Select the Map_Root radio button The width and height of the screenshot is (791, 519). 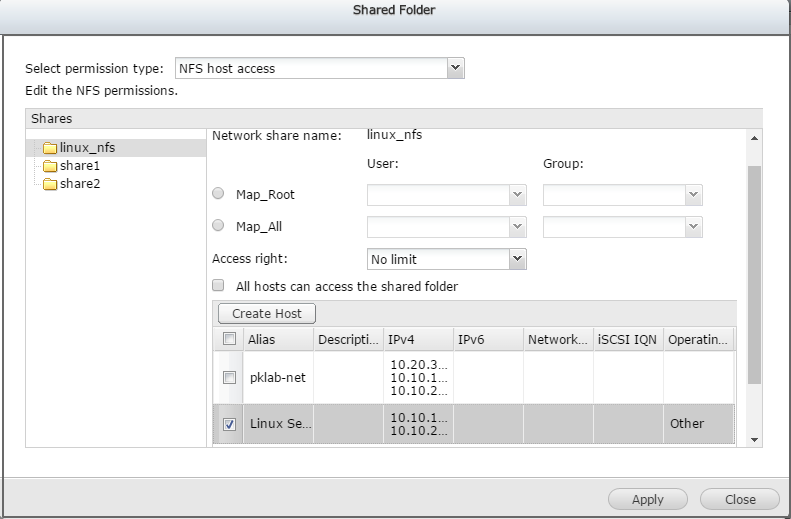point(219,195)
